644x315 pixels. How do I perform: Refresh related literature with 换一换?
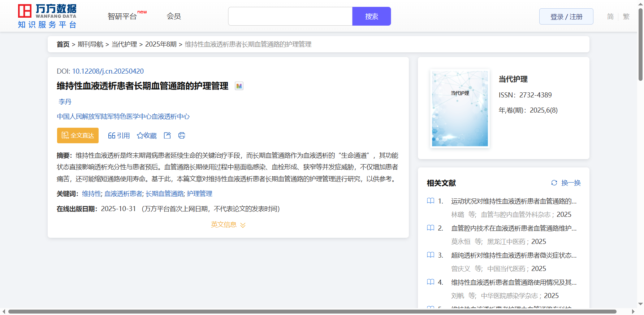566,183
